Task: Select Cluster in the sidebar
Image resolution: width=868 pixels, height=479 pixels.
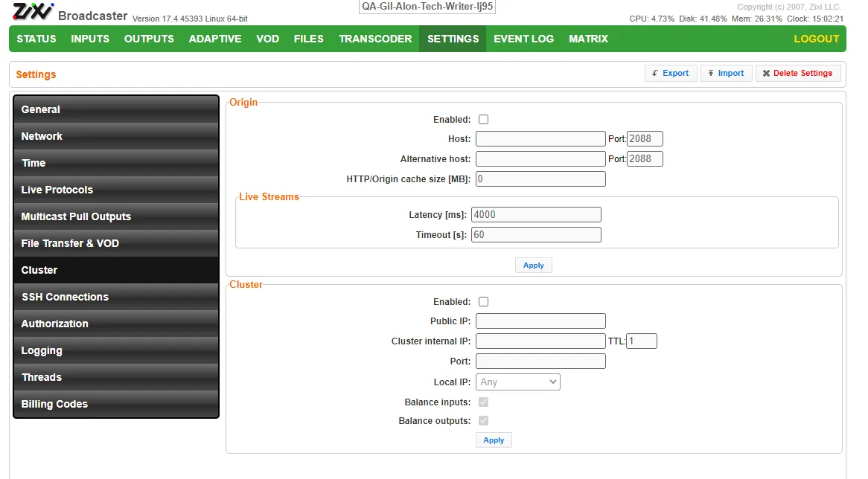Action: tap(116, 270)
